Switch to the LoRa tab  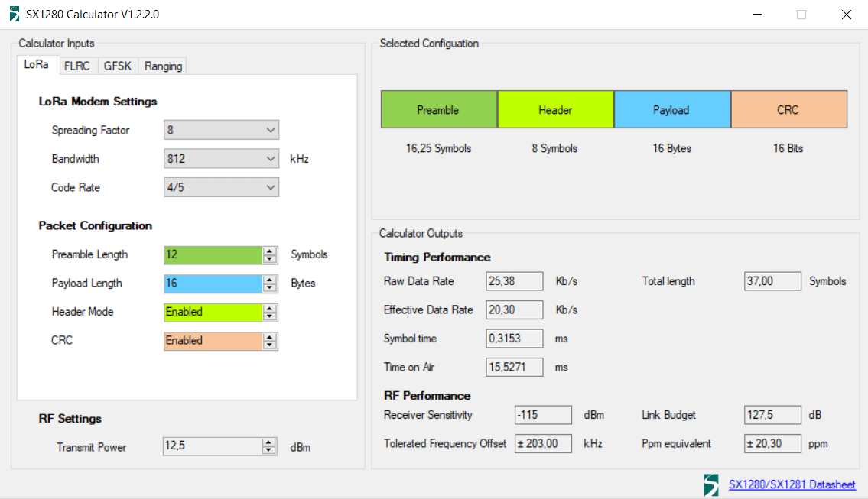pyautogui.click(x=36, y=65)
